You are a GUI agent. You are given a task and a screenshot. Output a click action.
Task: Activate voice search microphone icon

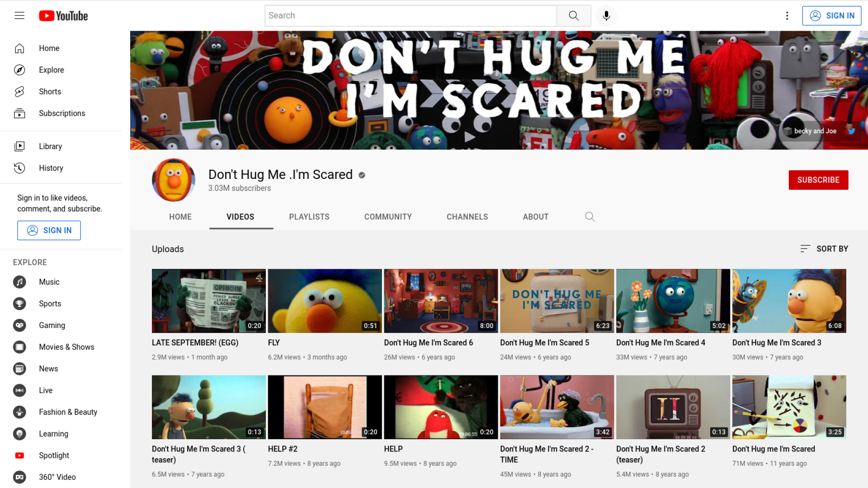tap(606, 16)
